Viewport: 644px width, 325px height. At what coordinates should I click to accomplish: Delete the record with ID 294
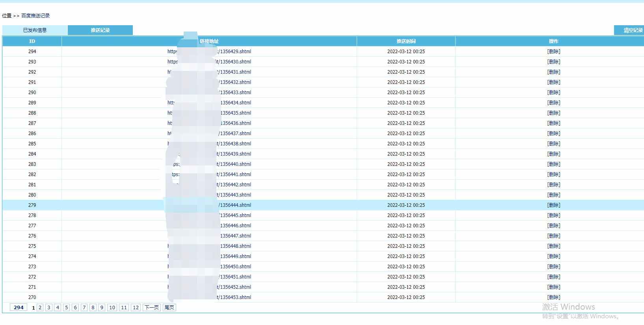(x=554, y=52)
